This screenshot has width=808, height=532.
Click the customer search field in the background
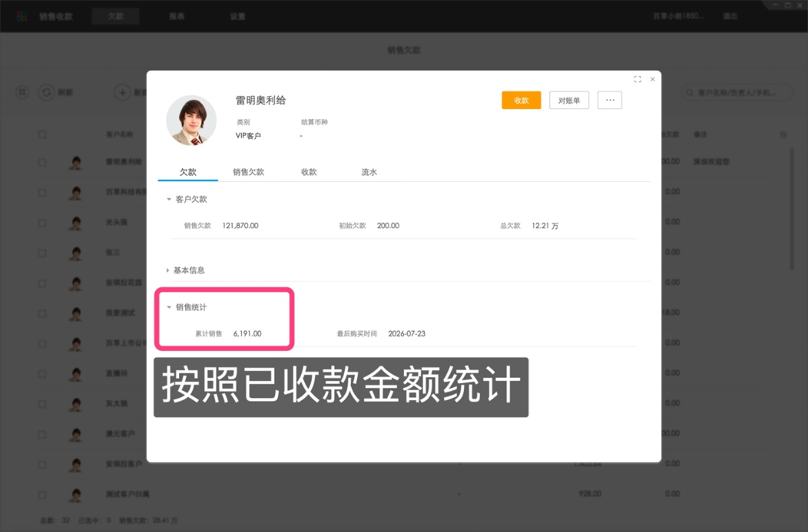click(x=737, y=92)
